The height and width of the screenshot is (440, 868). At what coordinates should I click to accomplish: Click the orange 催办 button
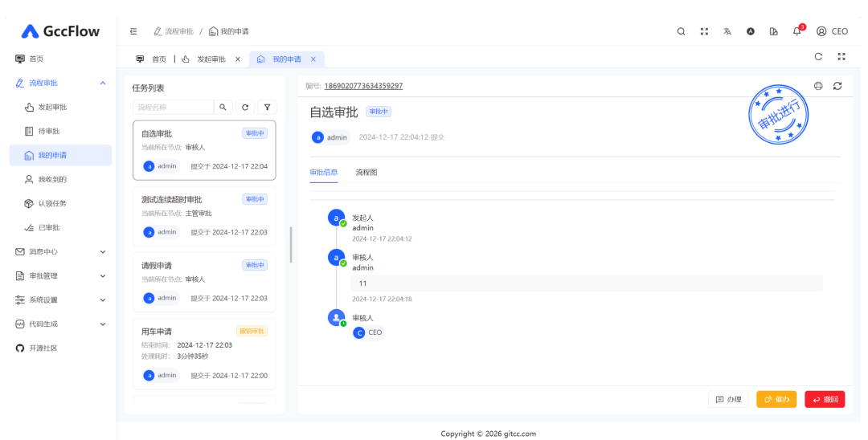[x=776, y=399]
